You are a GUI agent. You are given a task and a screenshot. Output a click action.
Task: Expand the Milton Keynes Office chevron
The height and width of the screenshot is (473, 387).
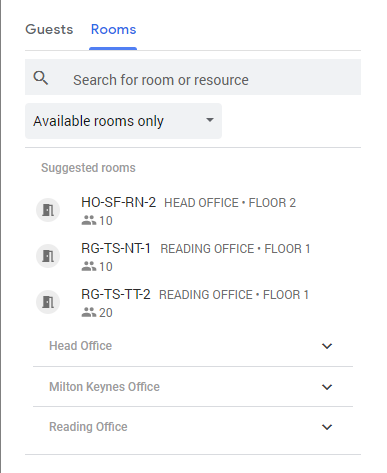327,387
